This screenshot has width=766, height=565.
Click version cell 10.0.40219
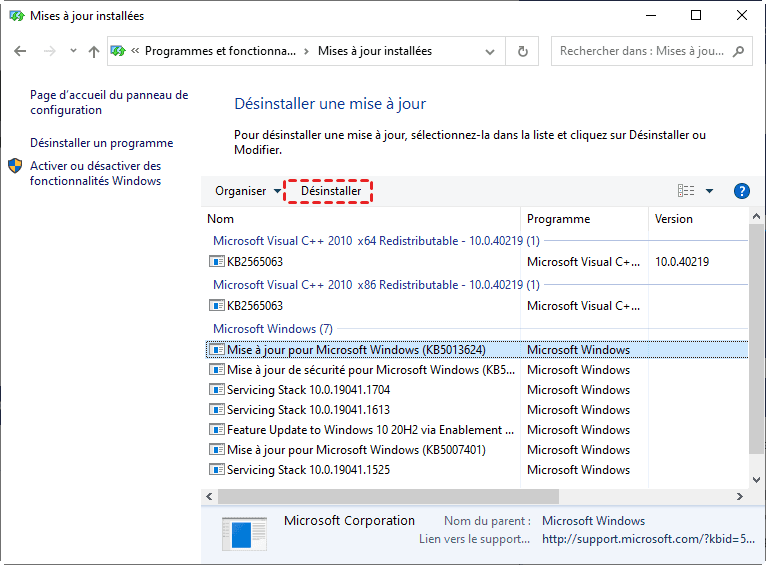click(682, 262)
